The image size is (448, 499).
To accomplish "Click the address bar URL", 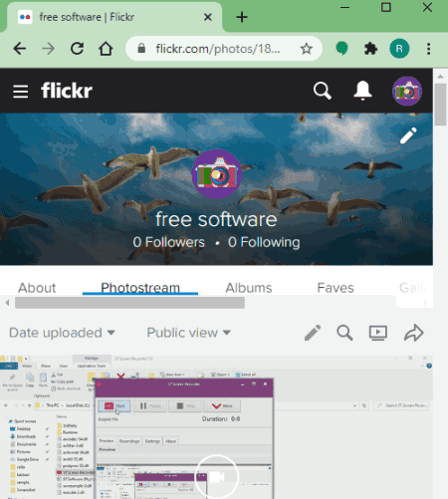I will point(218,49).
